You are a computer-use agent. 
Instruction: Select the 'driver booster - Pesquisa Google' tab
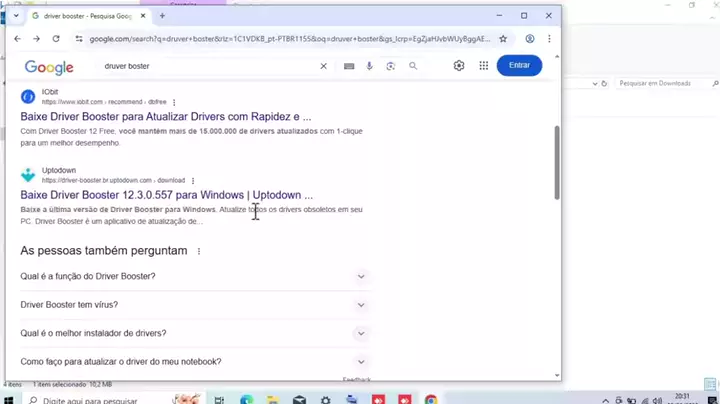pyautogui.click(x=85, y=16)
